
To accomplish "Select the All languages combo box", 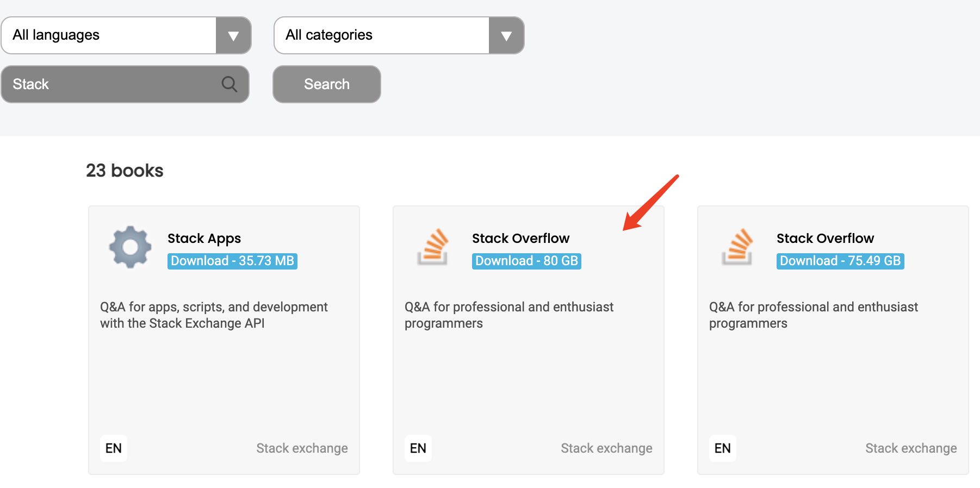I will pos(126,35).
